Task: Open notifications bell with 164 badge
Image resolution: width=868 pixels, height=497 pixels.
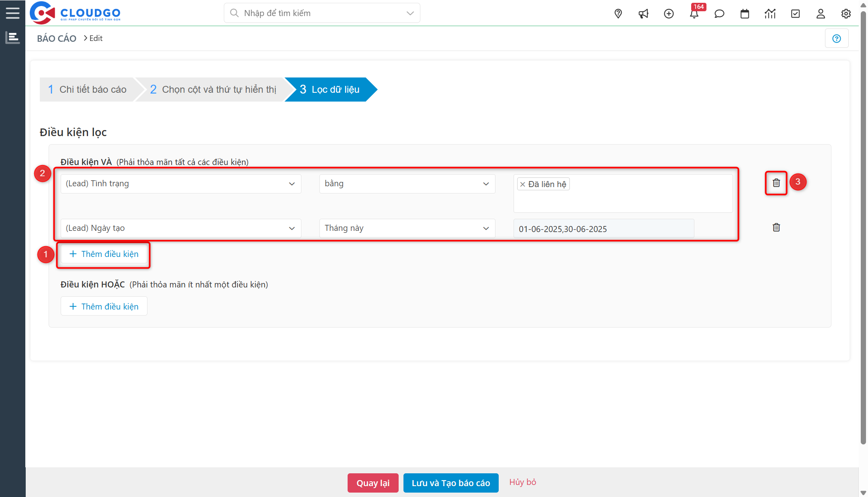Action: click(694, 13)
